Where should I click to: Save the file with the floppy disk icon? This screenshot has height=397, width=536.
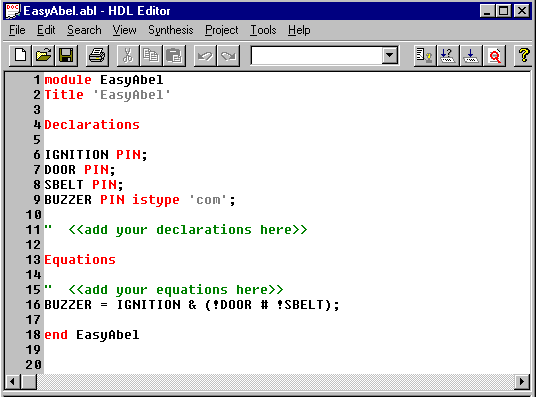pos(66,56)
